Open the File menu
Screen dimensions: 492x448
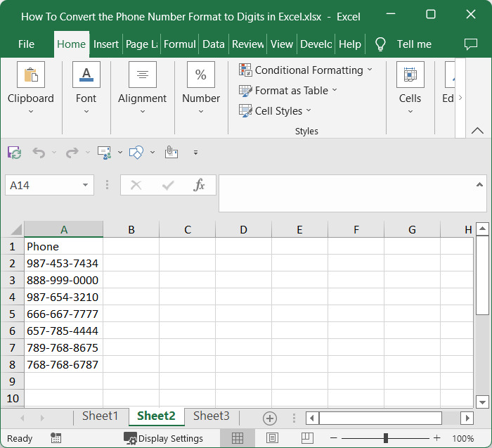coord(26,44)
